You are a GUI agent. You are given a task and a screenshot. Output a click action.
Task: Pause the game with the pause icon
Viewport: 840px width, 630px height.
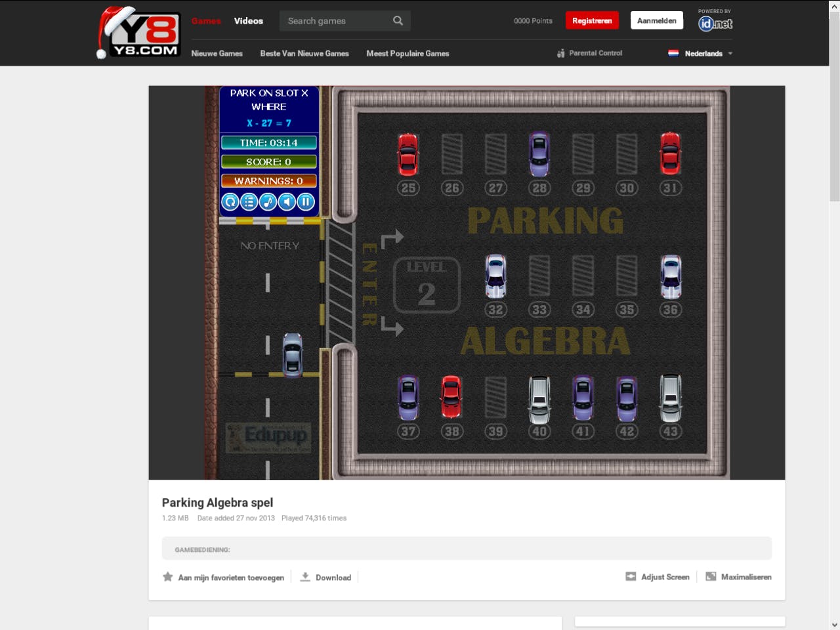click(x=305, y=201)
